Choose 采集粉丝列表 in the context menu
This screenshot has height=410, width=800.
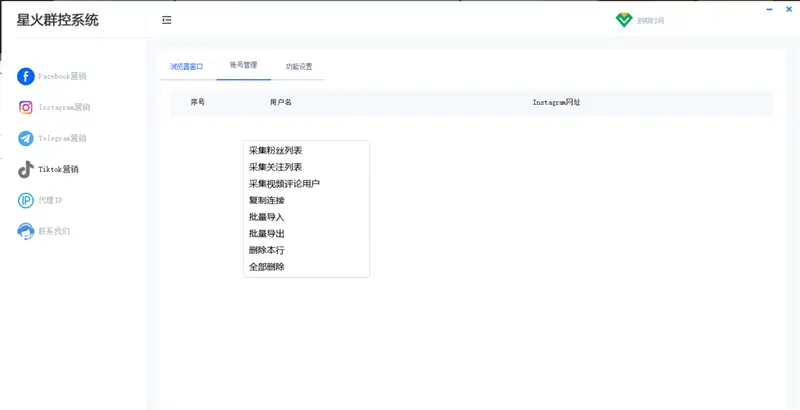coord(276,150)
